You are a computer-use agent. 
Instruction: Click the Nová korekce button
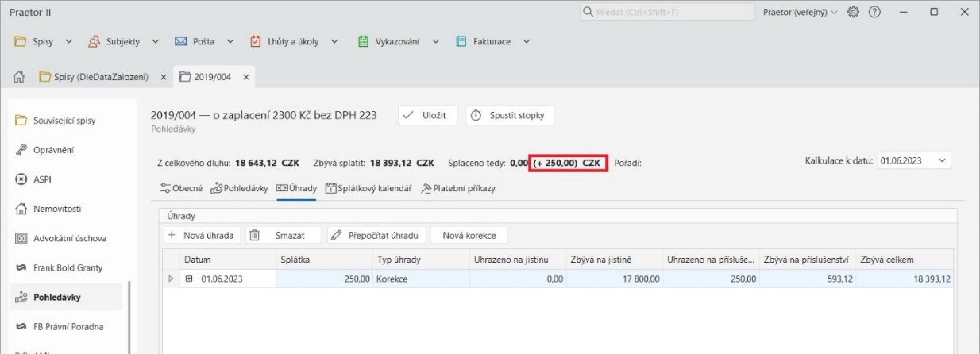[469, 235]
